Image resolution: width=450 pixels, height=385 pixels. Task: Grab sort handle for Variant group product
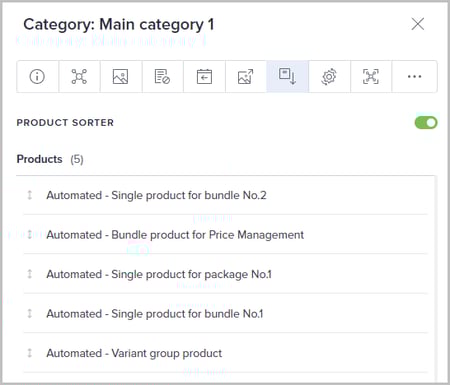pyautogui.click(x=30, y=353)
